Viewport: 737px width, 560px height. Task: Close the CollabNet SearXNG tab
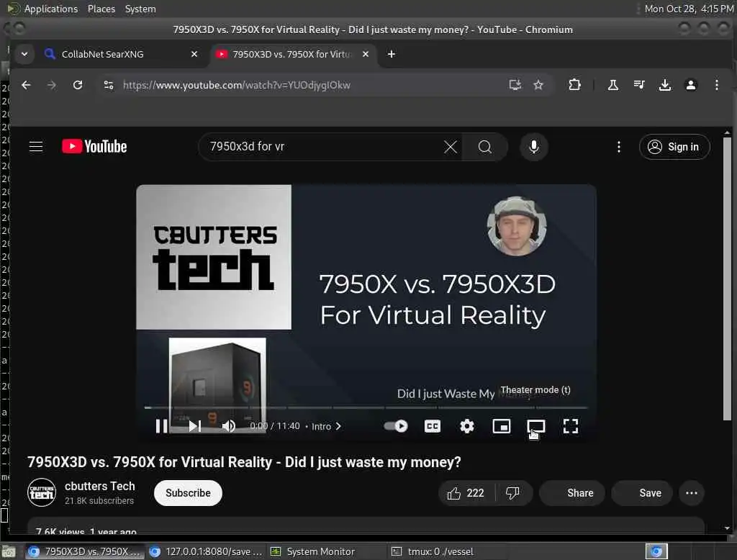coord(194,54)
